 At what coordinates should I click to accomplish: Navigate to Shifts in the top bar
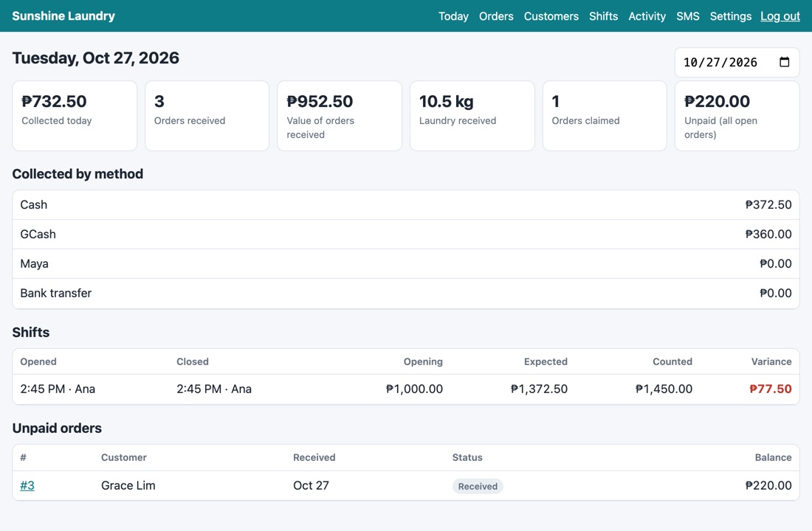point(603,16)
